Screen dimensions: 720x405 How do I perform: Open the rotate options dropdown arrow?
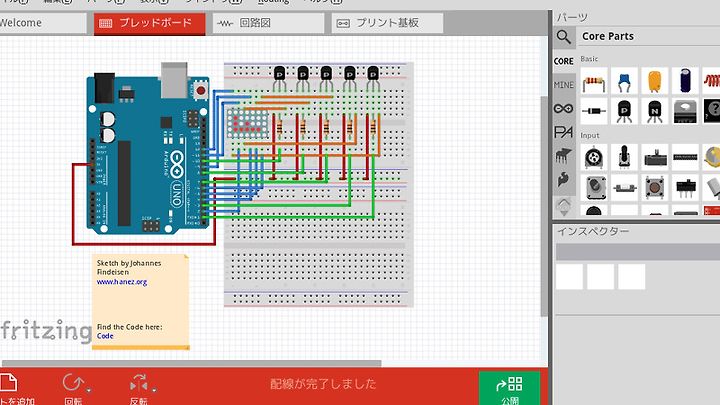point(89,390)
